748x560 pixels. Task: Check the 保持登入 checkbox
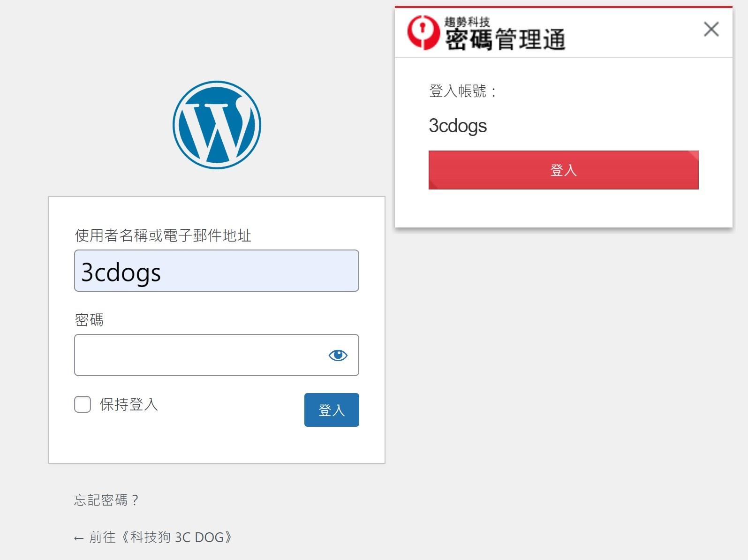point(83,404)
